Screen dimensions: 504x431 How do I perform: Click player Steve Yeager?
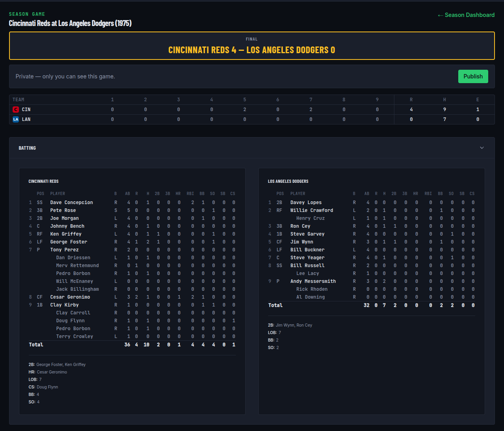tap(307, 258)
